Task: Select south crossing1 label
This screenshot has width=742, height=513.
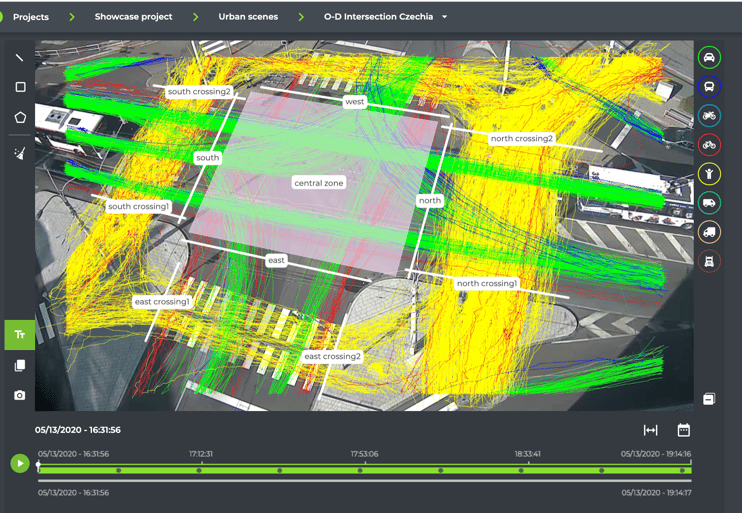Action: pos(138,206)
